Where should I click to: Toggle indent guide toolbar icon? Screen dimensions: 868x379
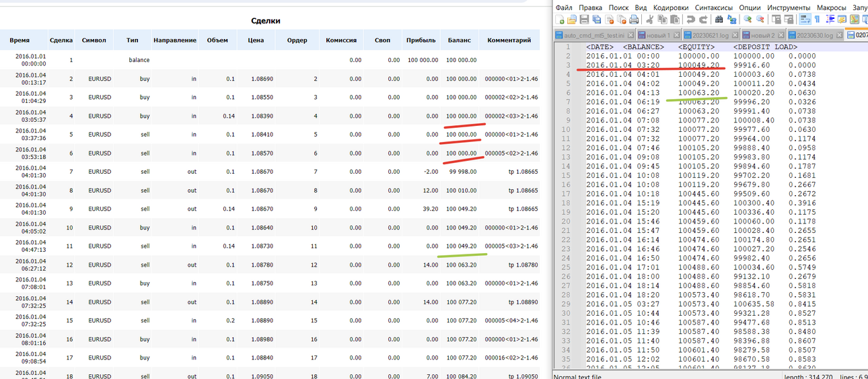pos(830,20)
